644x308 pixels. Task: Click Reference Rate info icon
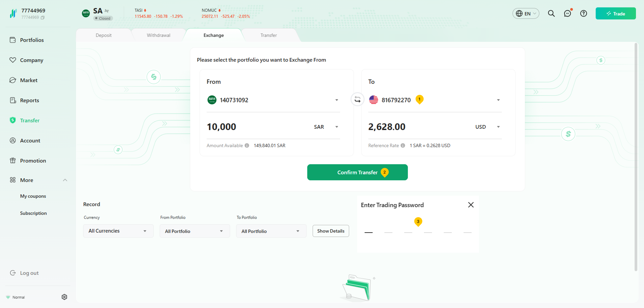pos(402,145)
